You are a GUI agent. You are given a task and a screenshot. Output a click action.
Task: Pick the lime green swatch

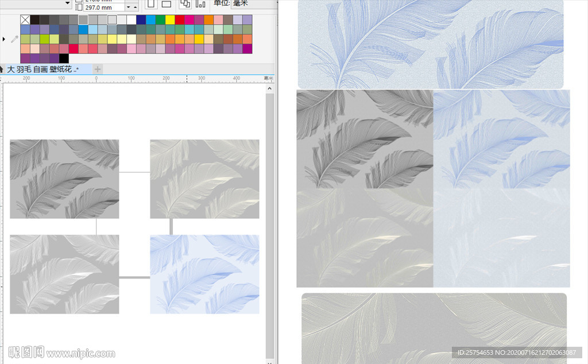(x=45, y=39)
